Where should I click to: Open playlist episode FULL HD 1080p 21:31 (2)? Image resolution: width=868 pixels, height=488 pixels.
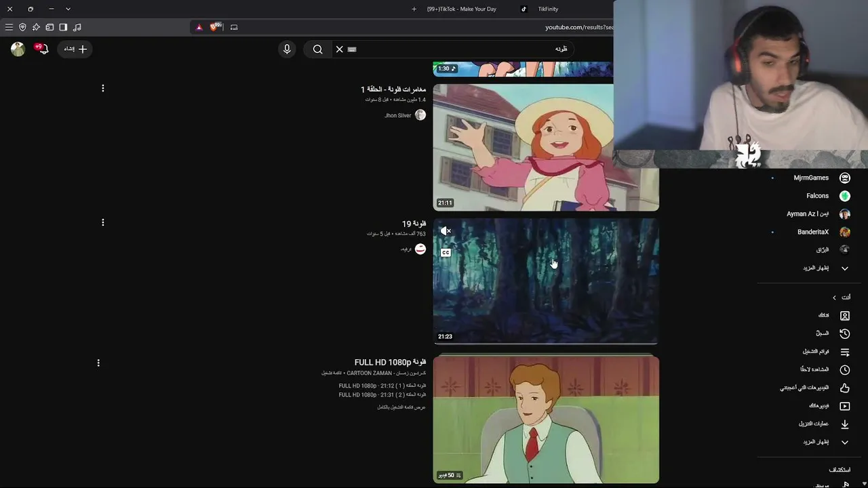tap(382, 394)
